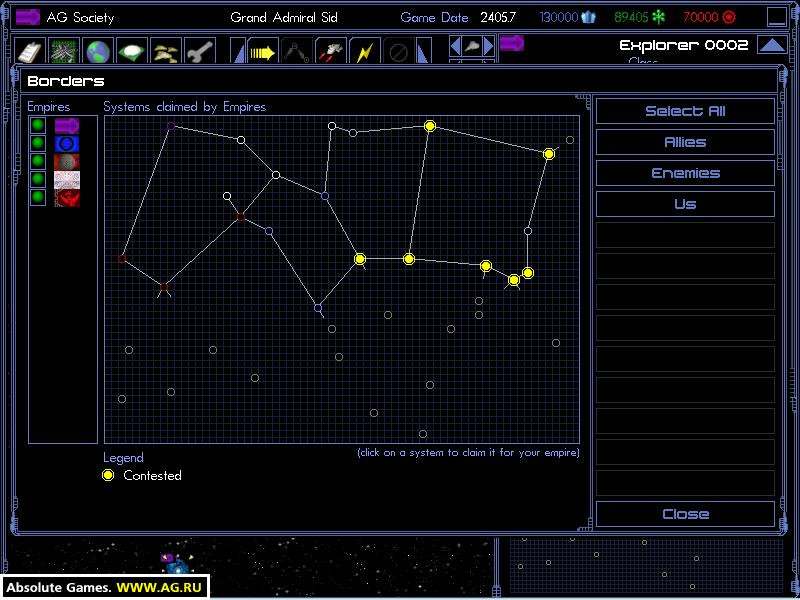Click the green snowflake resource icon
This screenshot has height=600, width=800.
[659, 17]
